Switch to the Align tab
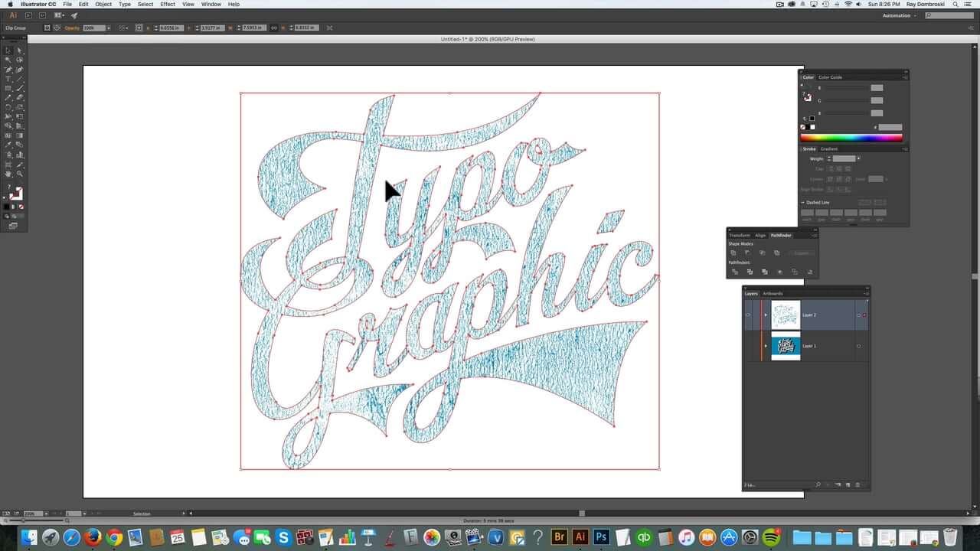Viewport: 980px width, 551px height. [760, 236]
